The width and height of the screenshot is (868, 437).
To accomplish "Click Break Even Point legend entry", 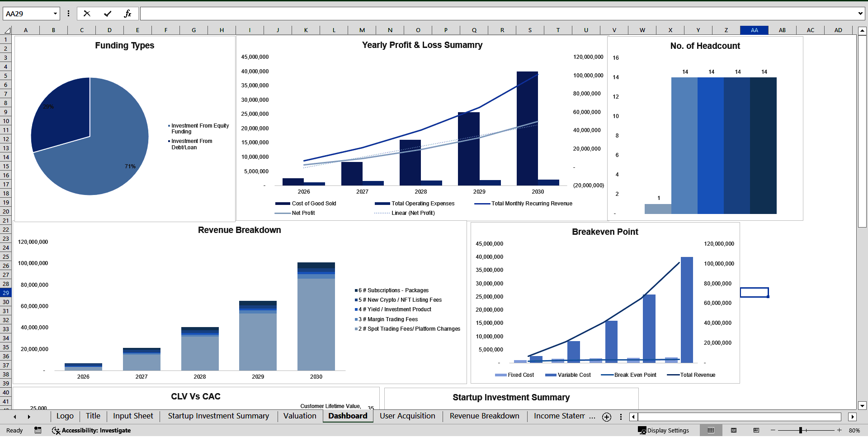I will coord(629,375).
